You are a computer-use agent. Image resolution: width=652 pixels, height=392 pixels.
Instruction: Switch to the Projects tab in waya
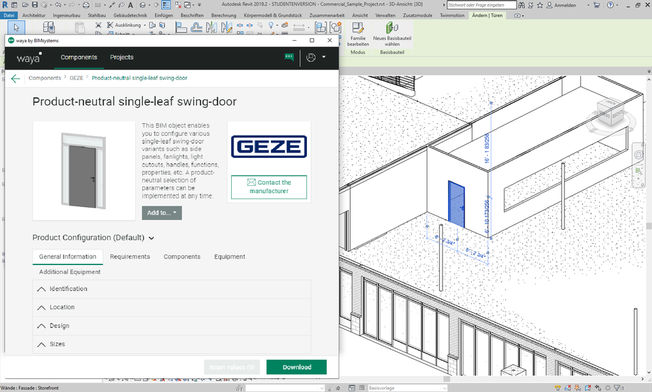click(x=121, y=57)
